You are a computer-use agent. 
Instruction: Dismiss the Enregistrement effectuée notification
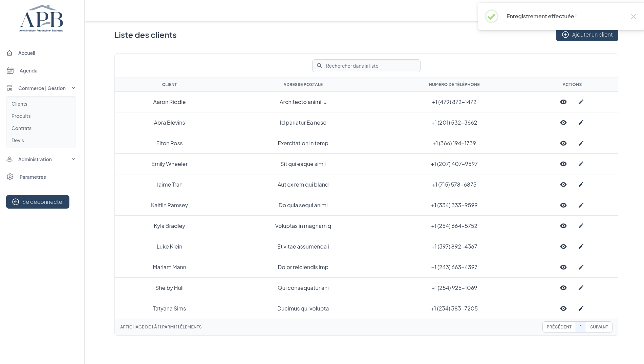tap(634, 17)
